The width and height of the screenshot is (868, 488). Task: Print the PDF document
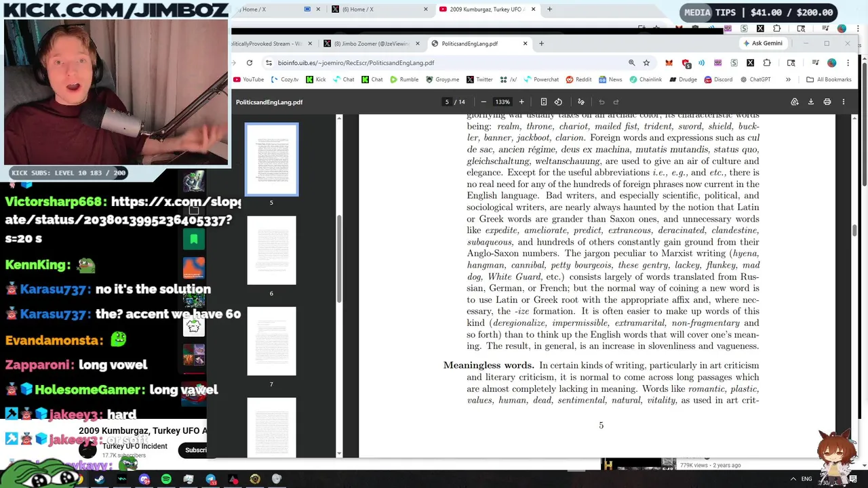[x=827, y=102]
